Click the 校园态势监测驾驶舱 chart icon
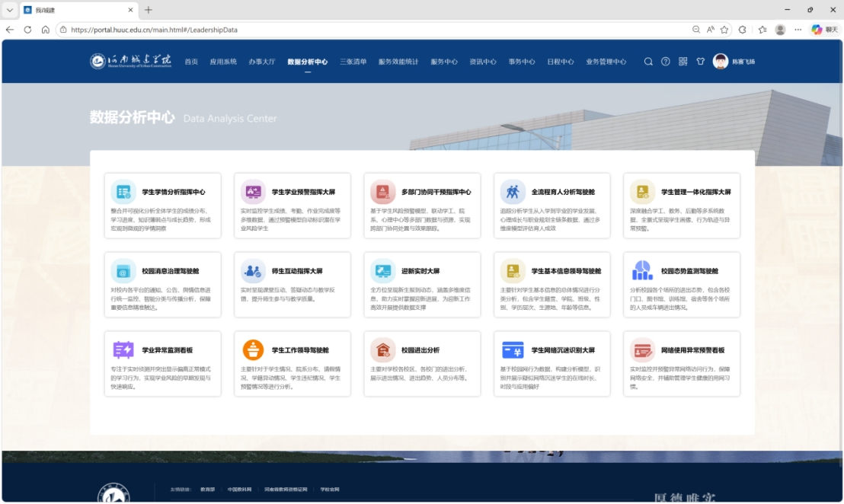This screenshot has width=844, height=504. point(642,270)
